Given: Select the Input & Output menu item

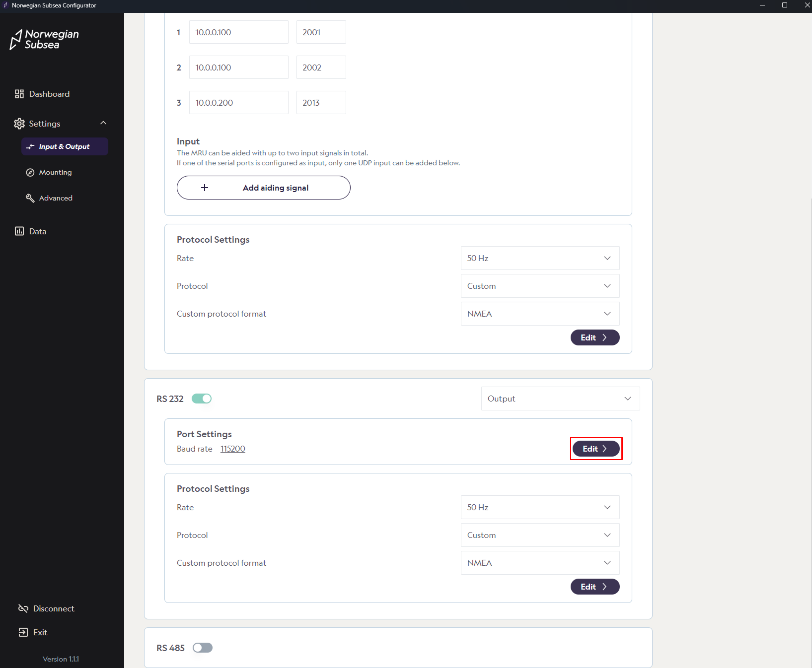Looking at the screenshot, I should tap(64, 147).
